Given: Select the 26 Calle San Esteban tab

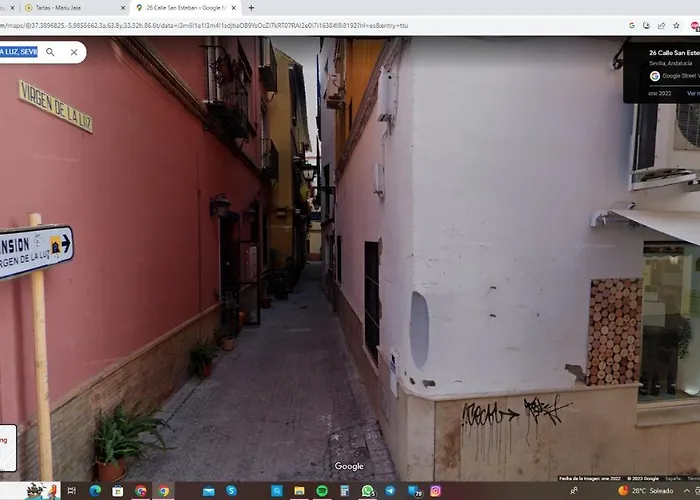Looking at the screenshot, I should coord(186,8).
